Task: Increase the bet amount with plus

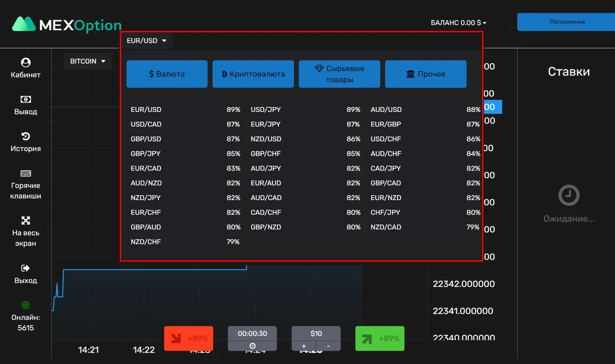Action: pos(304,346)
